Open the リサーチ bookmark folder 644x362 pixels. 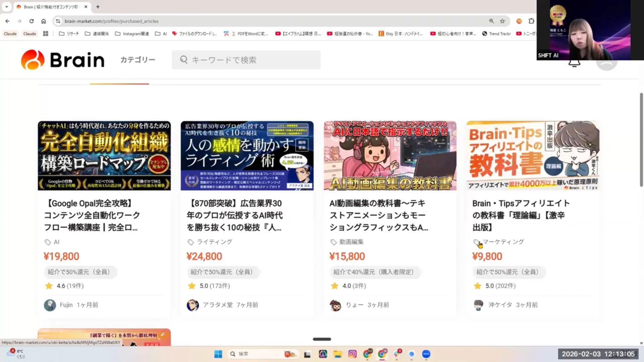(69, 34)
